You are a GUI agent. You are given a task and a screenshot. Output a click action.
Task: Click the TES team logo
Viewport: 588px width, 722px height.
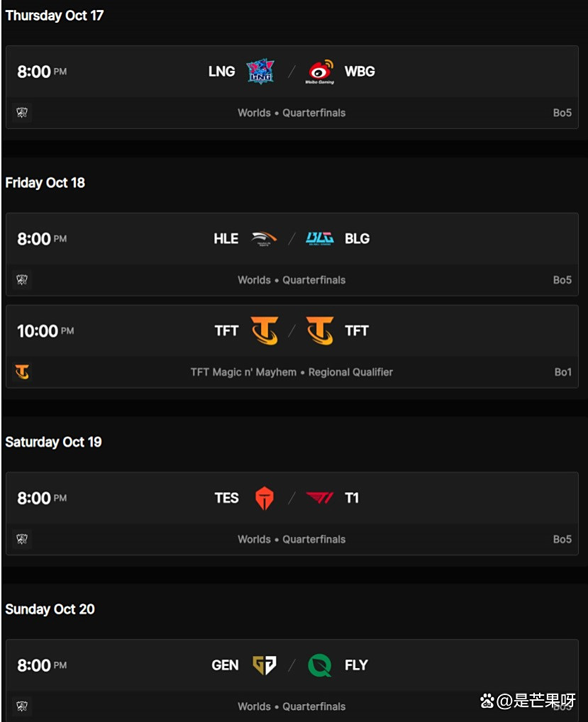(264, 499)
